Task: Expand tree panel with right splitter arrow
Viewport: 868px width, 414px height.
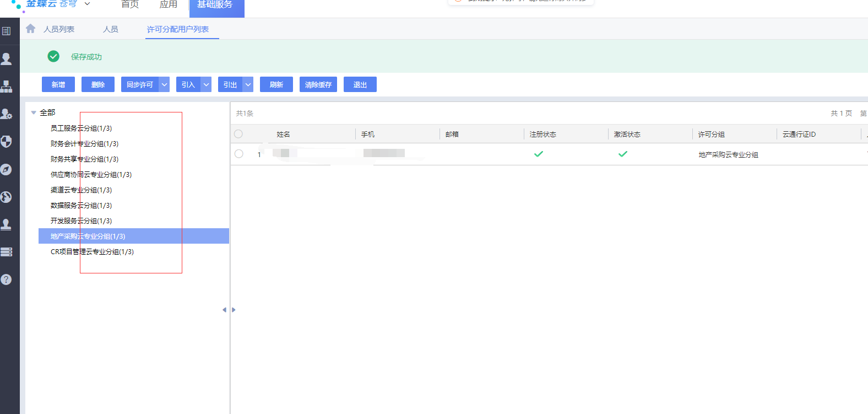Action: tap(234, 310)
